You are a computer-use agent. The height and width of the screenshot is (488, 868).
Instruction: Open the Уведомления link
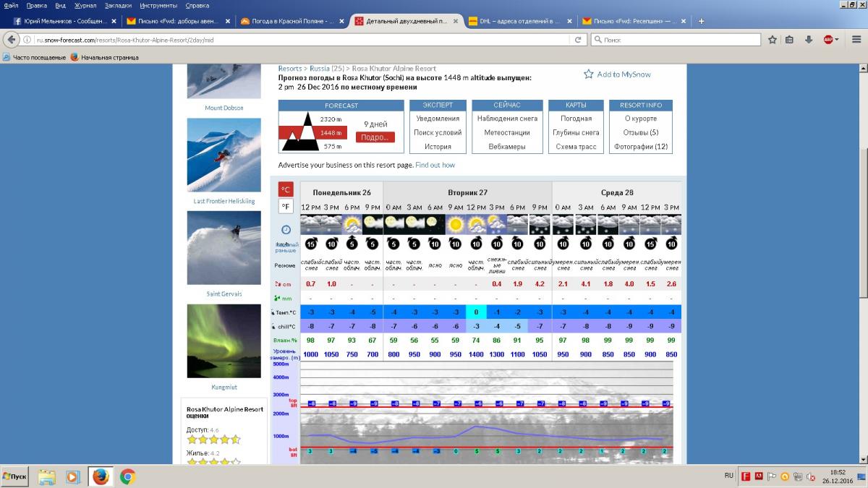438,119
